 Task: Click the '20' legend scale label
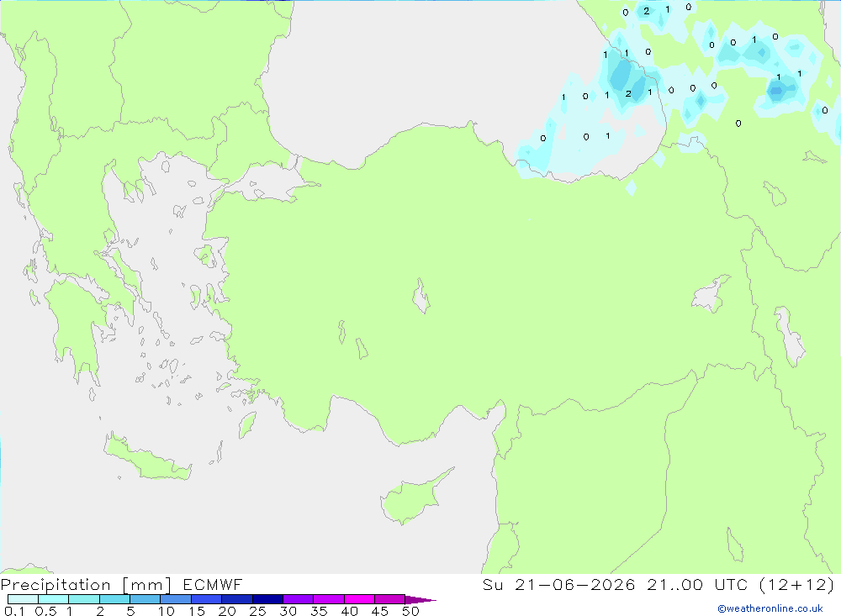pyautogui.click(x=227, y=611)
